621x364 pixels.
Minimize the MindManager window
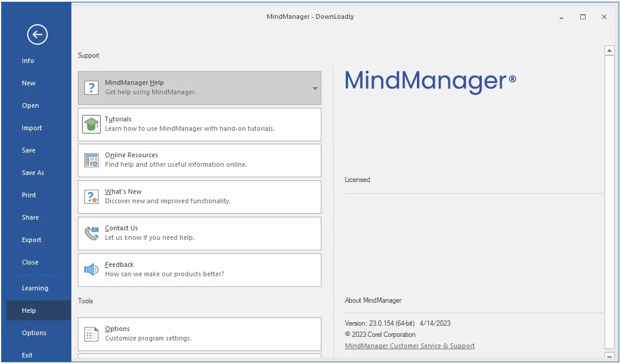pyautogui.click(x=561, y=17)
